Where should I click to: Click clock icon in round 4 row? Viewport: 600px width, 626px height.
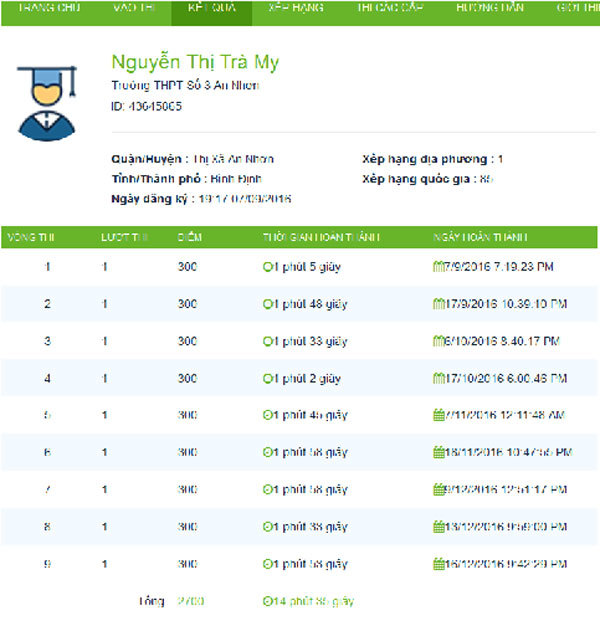(x=267, y=379)
